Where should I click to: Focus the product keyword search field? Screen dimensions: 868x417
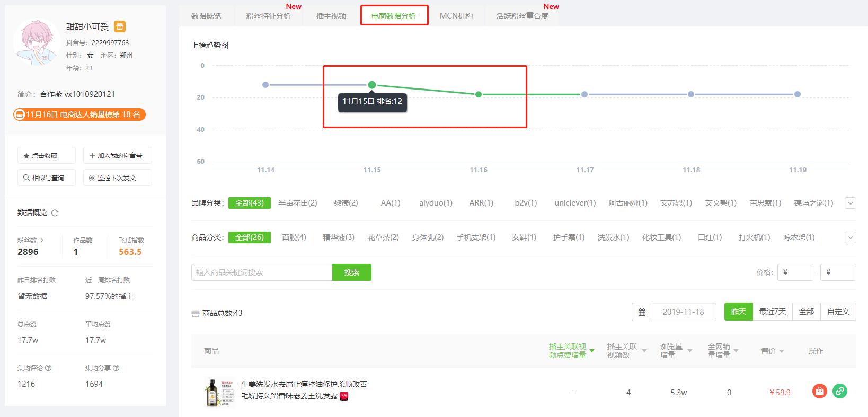[x=262, y=272]
